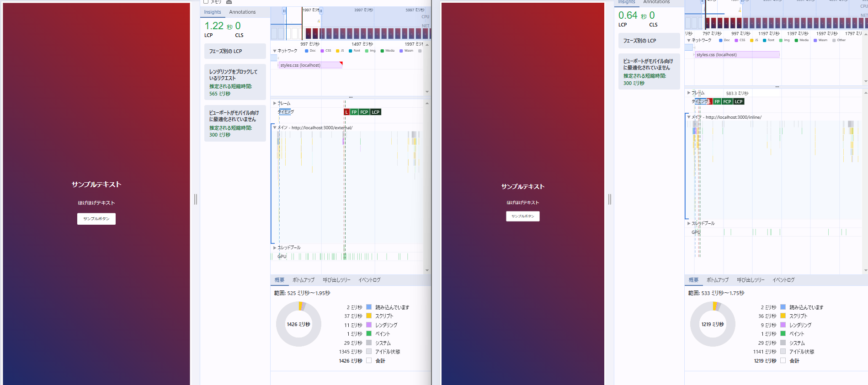Switch to イベントログ tab in right panel
868x385 pixels.
pyautogui.click(x=783, y=280)
